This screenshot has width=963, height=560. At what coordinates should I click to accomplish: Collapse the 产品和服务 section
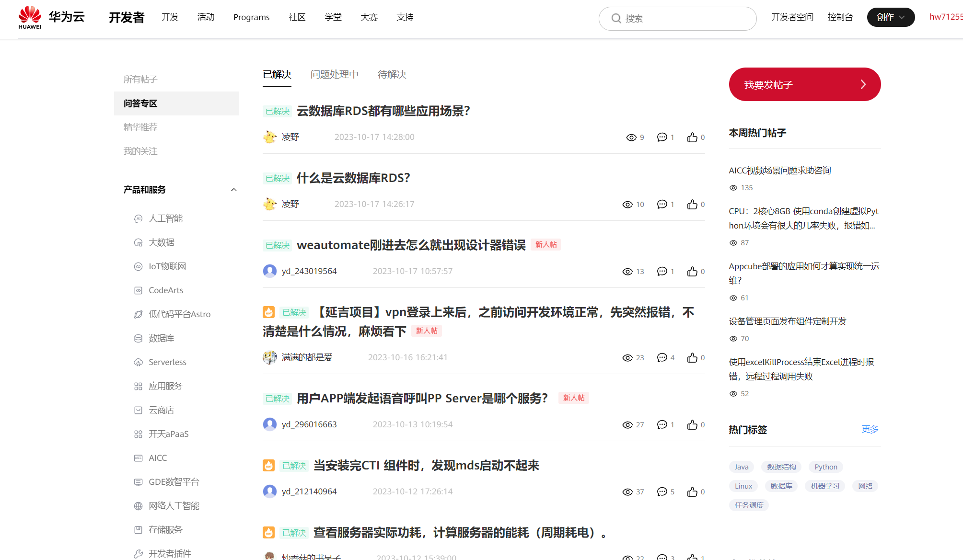pos(234,190)
